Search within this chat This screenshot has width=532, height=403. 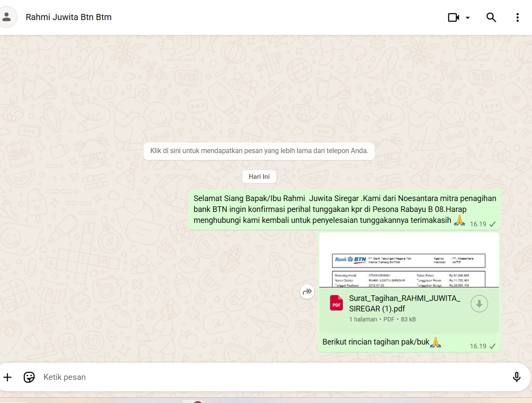pyautogui.click(x=491, y=17)
